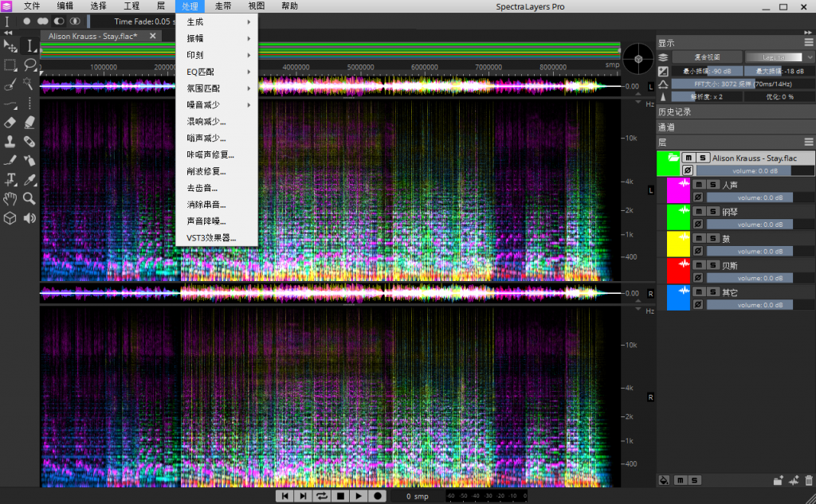Viewport: 816px width, 504px height.
Task: Click the 3D view orientation sphere
Action: click(638, 59)
